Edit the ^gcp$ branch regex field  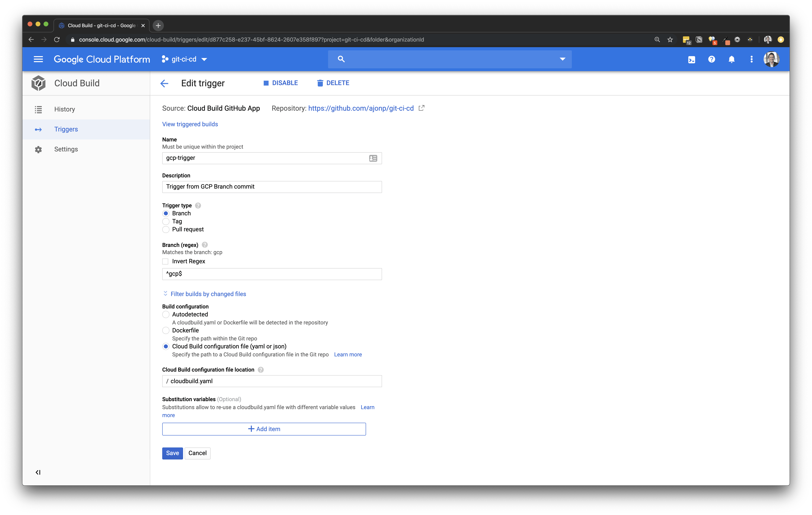pos(272,274)
